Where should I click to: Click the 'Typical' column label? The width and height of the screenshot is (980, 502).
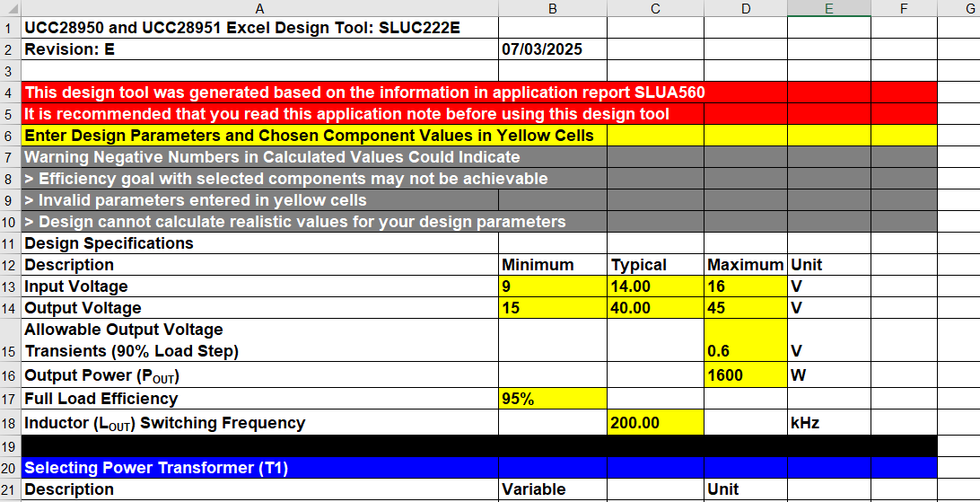coord(655,265)
